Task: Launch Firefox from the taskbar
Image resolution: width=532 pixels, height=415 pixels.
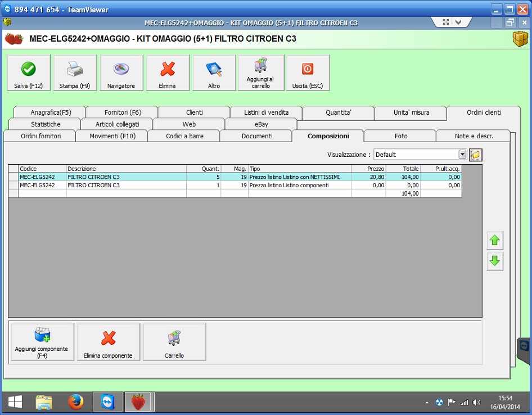Action: pos(76,403)
